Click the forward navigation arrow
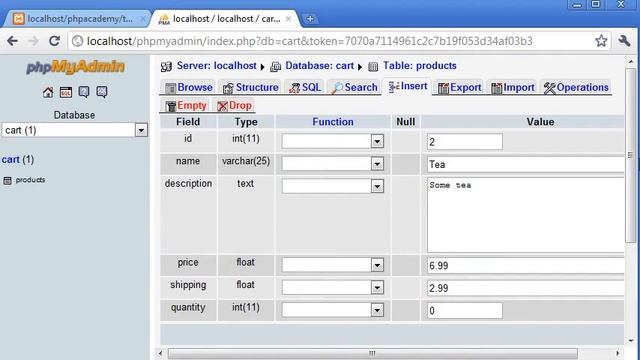Image resolution: width=640 pixels, height=360 pixels. pyautogui.click(x=33, y=41)
